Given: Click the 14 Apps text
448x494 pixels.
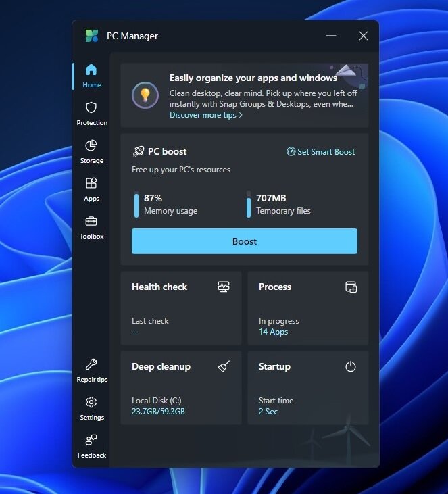Looking at the screenshot, I should click(273, 332).
